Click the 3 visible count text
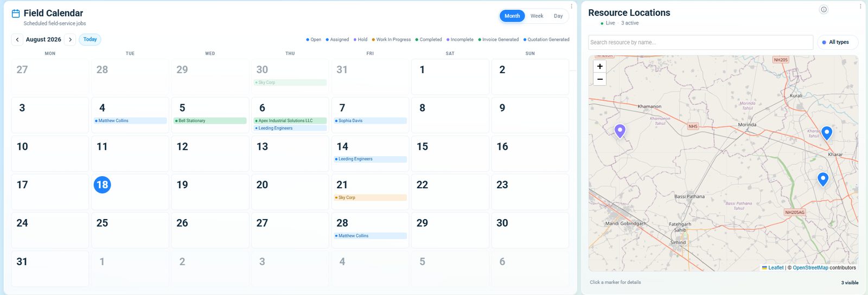868x295 pixels. [850, 283]
